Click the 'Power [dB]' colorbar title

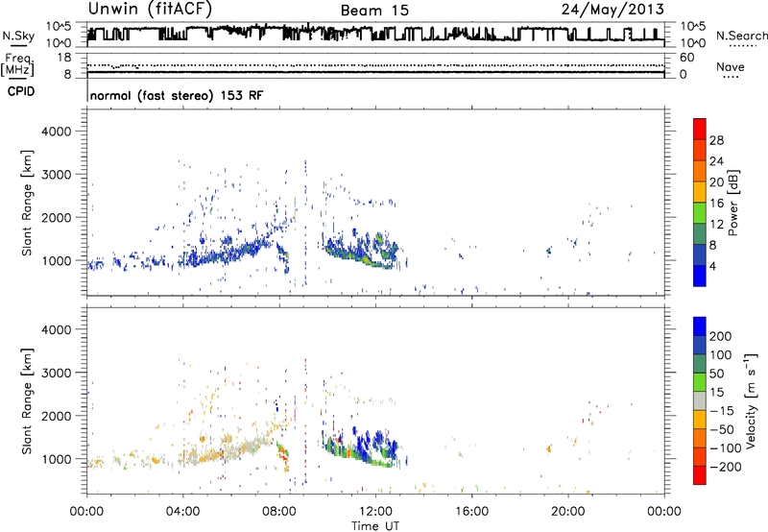point(733,203)
